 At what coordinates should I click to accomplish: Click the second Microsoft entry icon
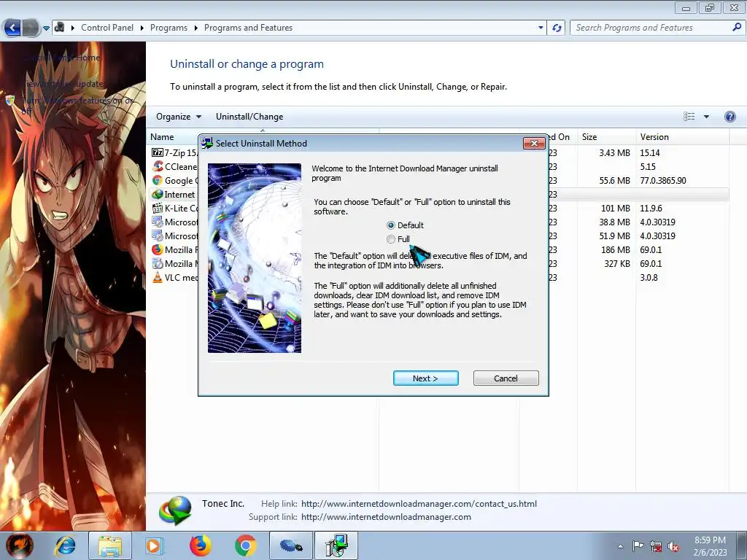158,236
